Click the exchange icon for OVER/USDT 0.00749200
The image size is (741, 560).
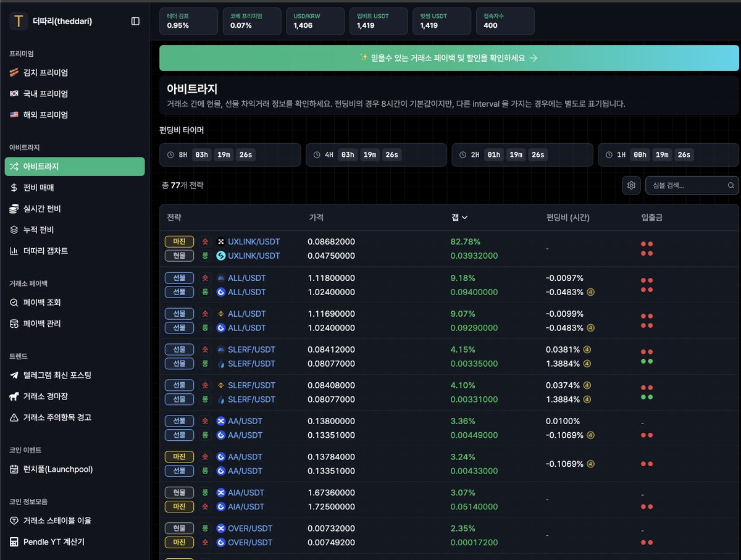[x=221, y=543]
